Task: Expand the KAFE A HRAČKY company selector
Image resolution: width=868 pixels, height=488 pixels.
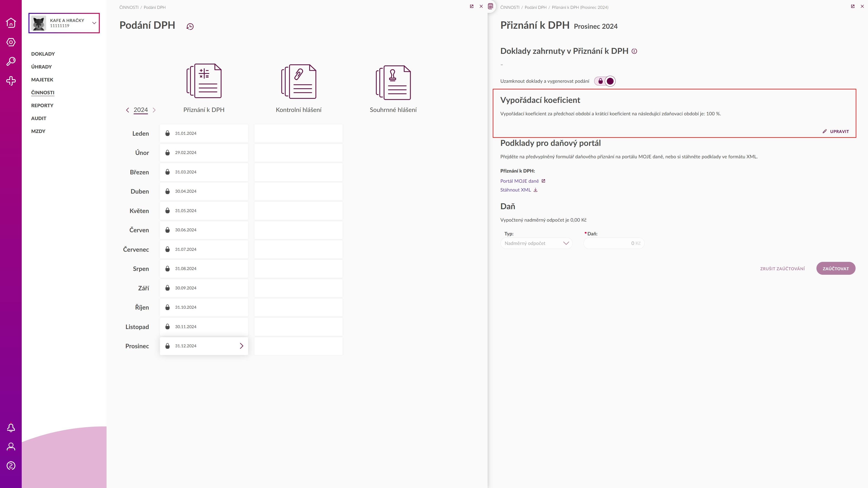Action: coord(94,23)
